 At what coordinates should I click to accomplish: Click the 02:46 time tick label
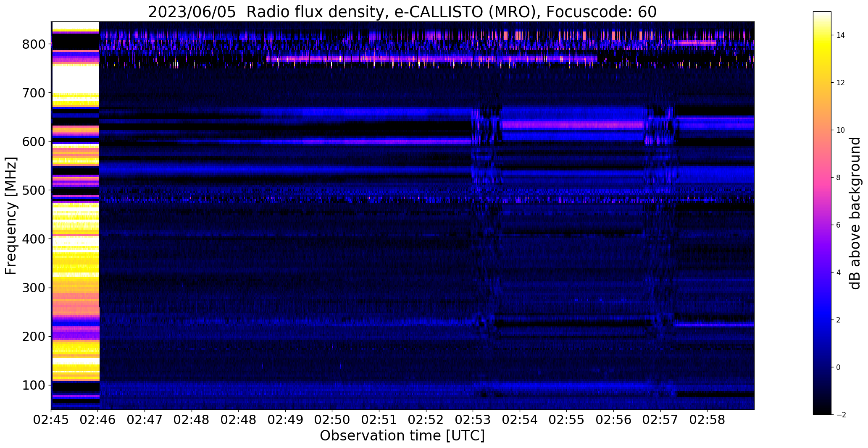(x=98, y=420)
